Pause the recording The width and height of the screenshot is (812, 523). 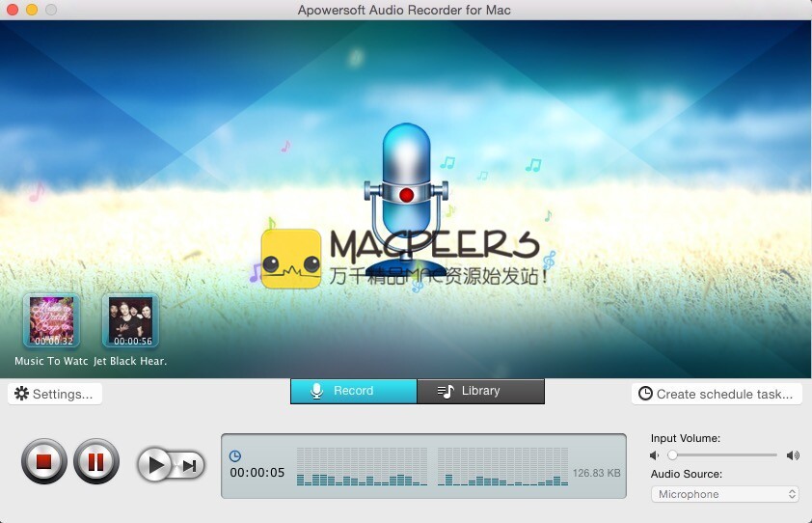[x=96, y=461]
